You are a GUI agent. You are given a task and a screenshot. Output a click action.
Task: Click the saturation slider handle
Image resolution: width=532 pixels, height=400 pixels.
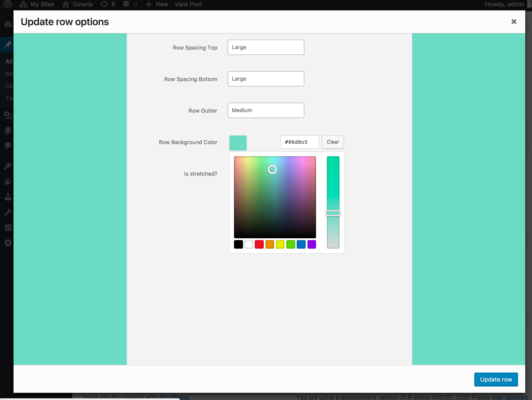(x=333, y=213)
